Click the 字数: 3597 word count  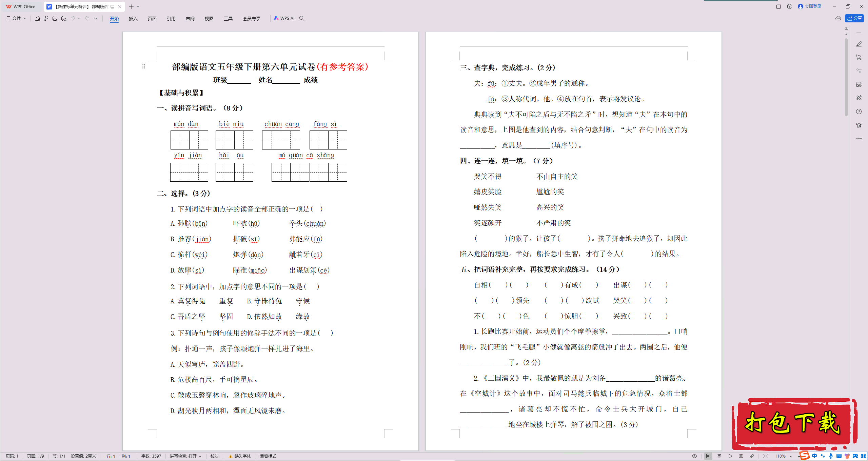[151, 456]
